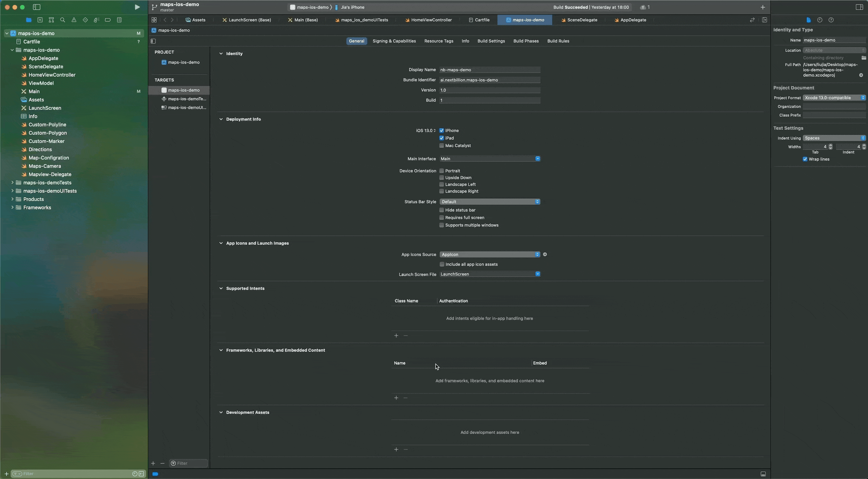Open the Project Format dropdown
The width and height of the screenshot is (868, 479).
click(834, 98)
